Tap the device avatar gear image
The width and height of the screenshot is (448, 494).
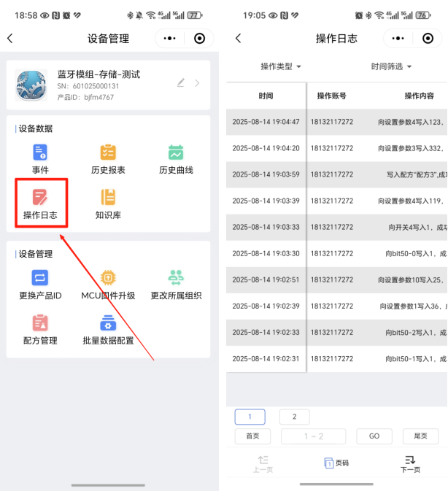[x=31, y=85]
